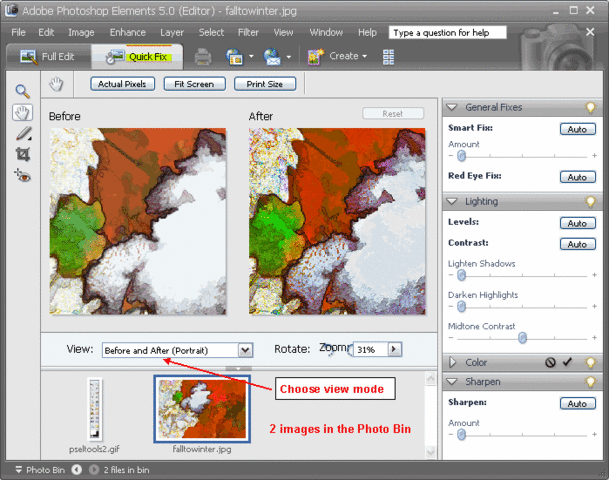This screenshot has width=609, height=480.
Task: Open the e-mail share dropdown arrow
Action: coord(289,57)
